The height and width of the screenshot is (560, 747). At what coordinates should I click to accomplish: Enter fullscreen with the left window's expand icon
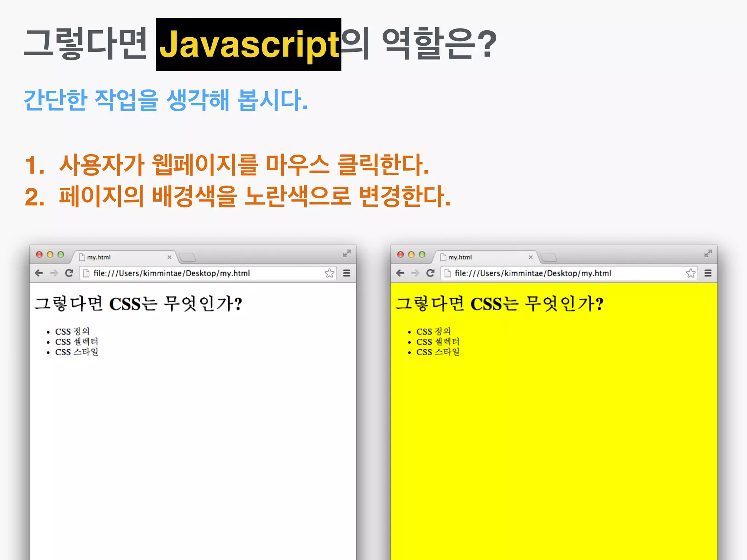(x=347, y=254)
